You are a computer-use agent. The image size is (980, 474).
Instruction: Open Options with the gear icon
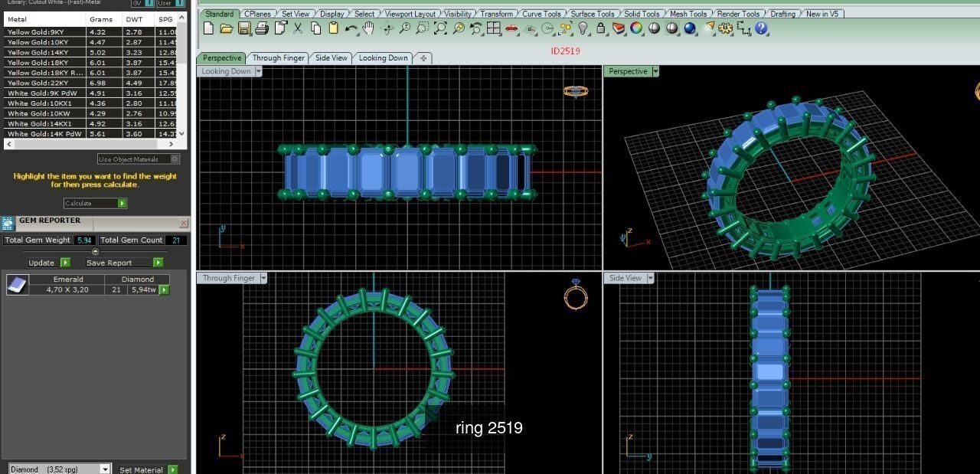(x=726, y=28)
